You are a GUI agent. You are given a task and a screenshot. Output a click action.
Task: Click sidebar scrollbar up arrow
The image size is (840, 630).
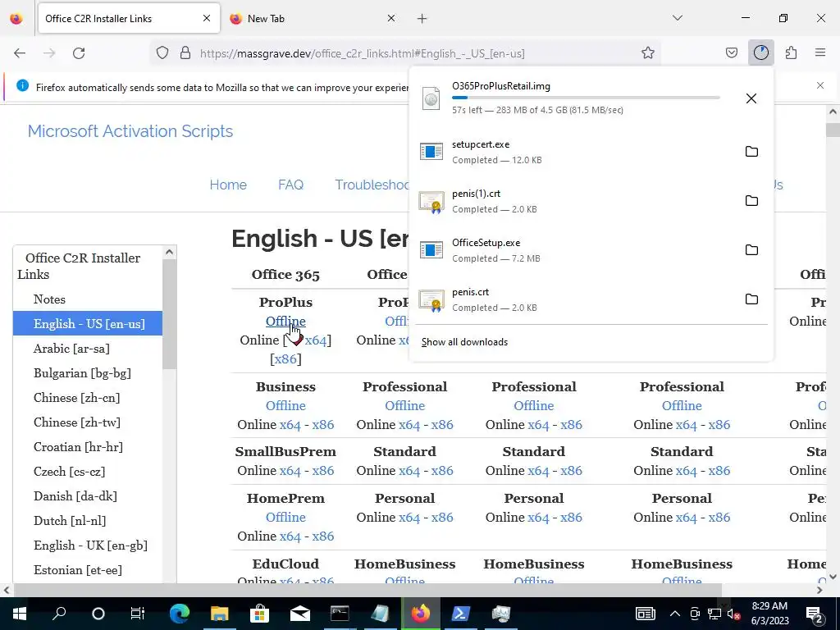[169, 252]
